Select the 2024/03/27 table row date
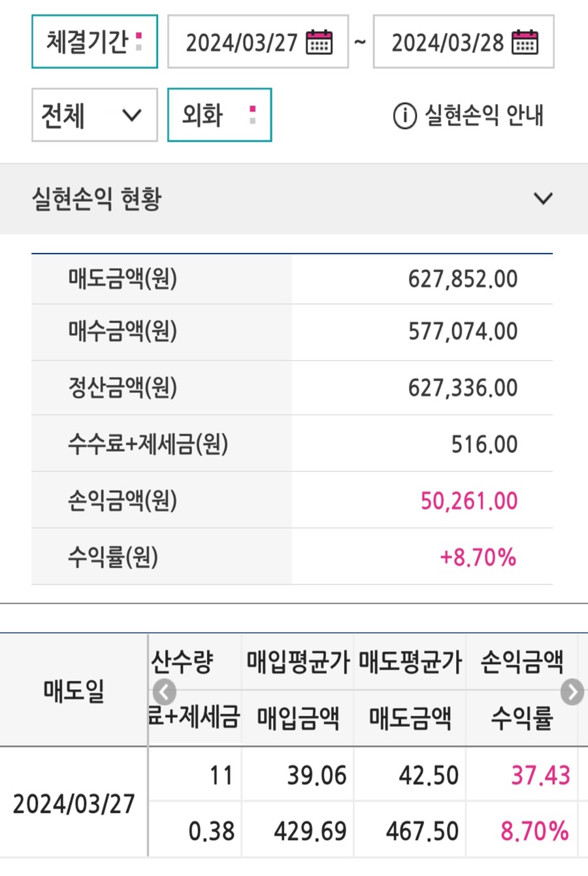588x876 pixels. (74, 803)
